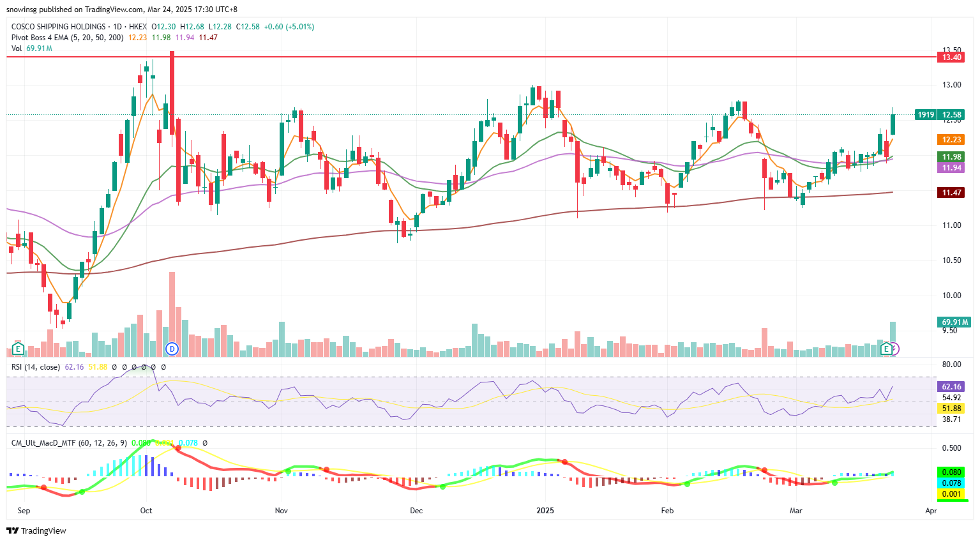
Task: Click the purple 62.16 RSI legend value
Action: (x=74, y=367)
